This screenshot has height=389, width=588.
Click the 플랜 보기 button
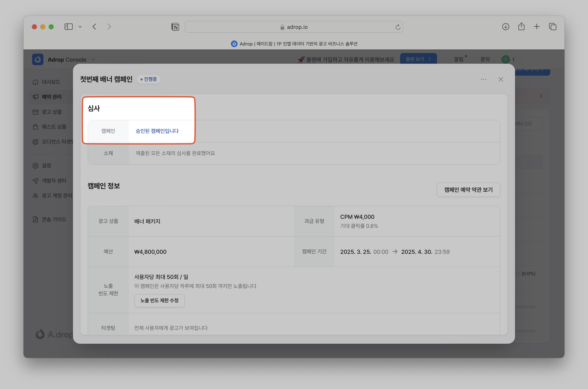[418, 59]
